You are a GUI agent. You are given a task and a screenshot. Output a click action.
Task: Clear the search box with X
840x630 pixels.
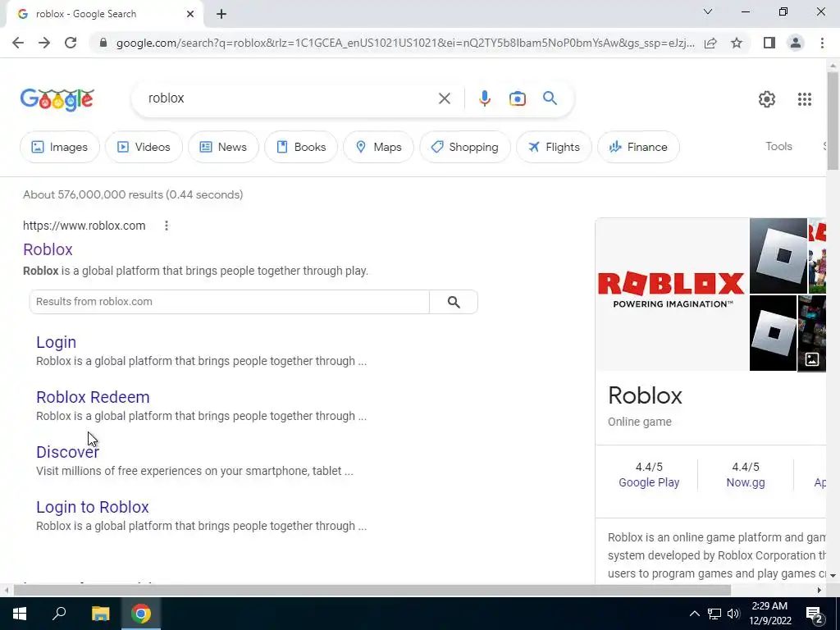point(444,98)
